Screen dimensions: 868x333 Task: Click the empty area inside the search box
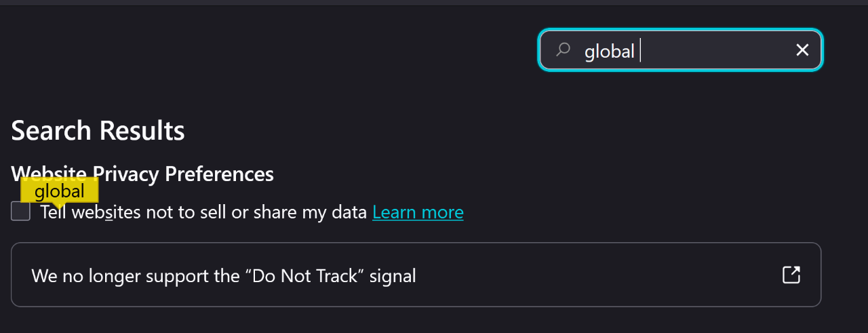719,50
